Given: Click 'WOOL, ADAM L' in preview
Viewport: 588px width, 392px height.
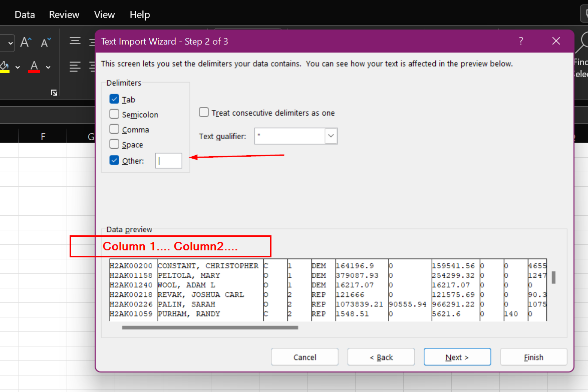Looking at the screenshot, I should point(186,285).
